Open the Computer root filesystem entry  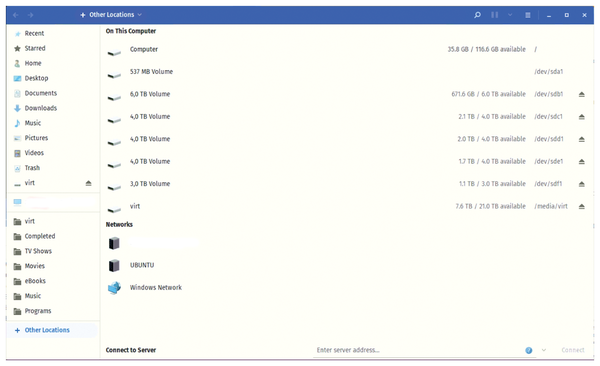348,49
